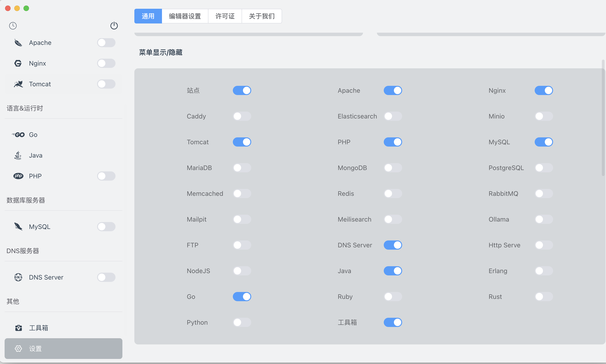
Task: Enable the Http Serve menu toggle
Action: [544, 245]
